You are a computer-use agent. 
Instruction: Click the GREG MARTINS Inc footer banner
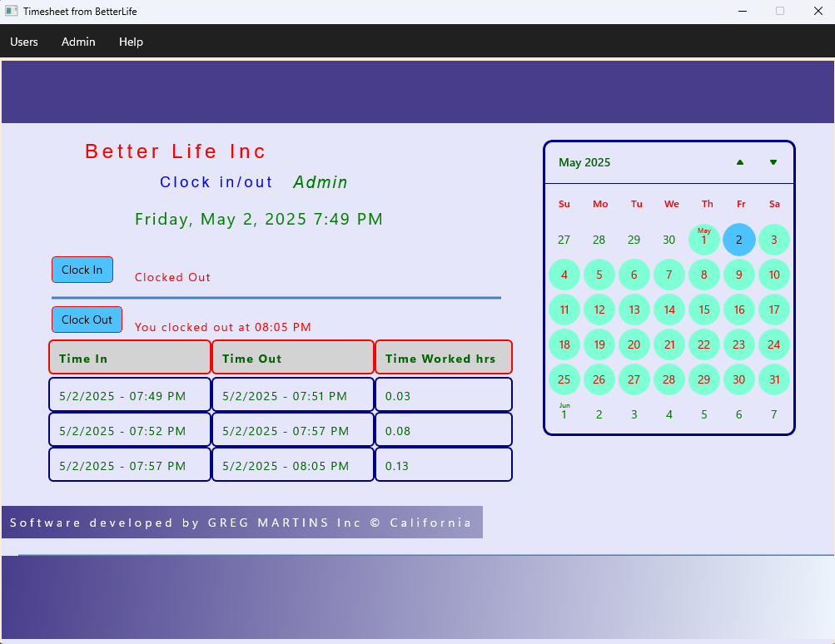(x=241, y=522)
